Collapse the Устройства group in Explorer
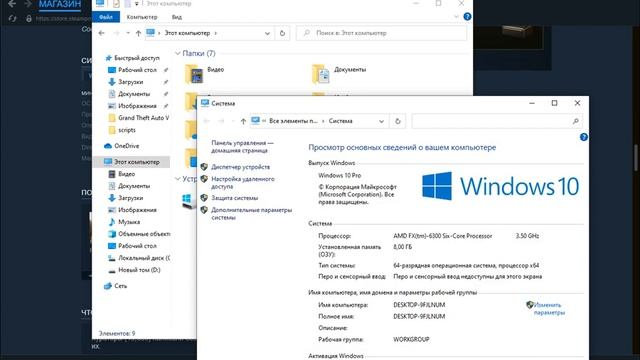The width and height of the screenshot is (640, 360). [x=178, y=179]
